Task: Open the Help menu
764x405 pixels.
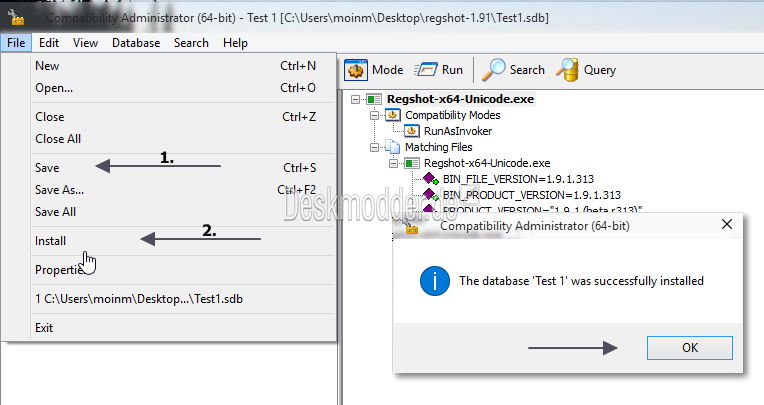Action: click(235, 43)
